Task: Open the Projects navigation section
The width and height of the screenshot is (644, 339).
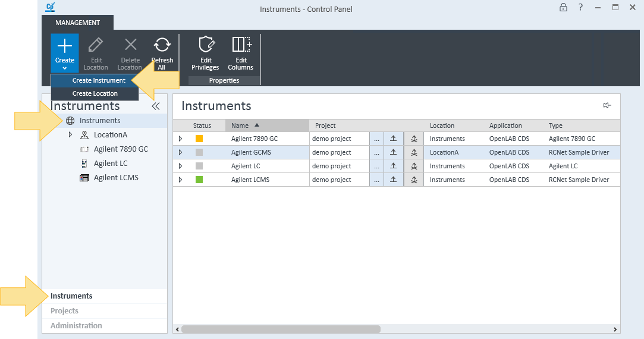Action: pyautogui.click(x=105, y=310)
